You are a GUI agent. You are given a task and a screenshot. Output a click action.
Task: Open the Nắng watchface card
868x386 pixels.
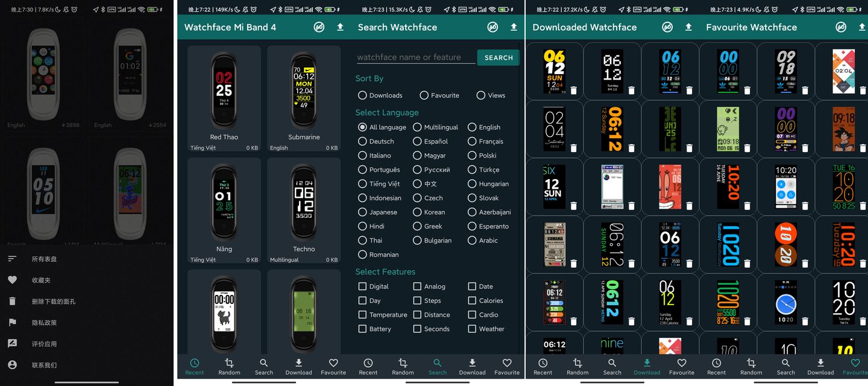pyautogui.click(x=224, y=211)
